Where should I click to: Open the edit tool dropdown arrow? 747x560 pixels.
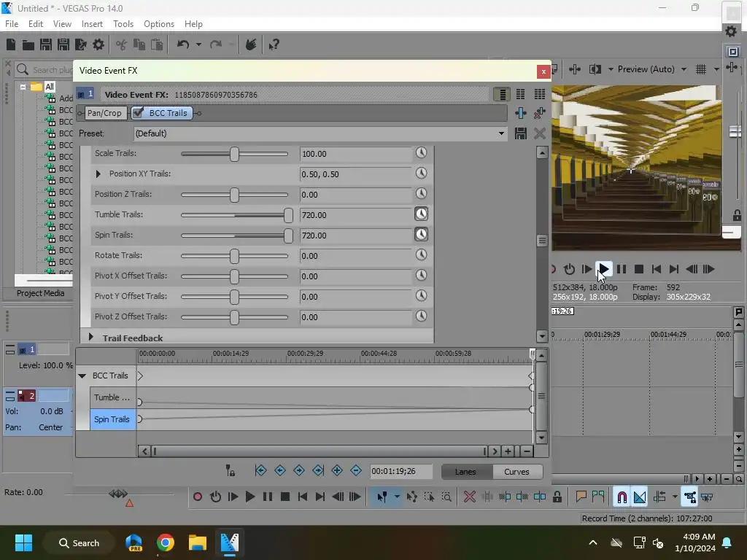(397, 497)
